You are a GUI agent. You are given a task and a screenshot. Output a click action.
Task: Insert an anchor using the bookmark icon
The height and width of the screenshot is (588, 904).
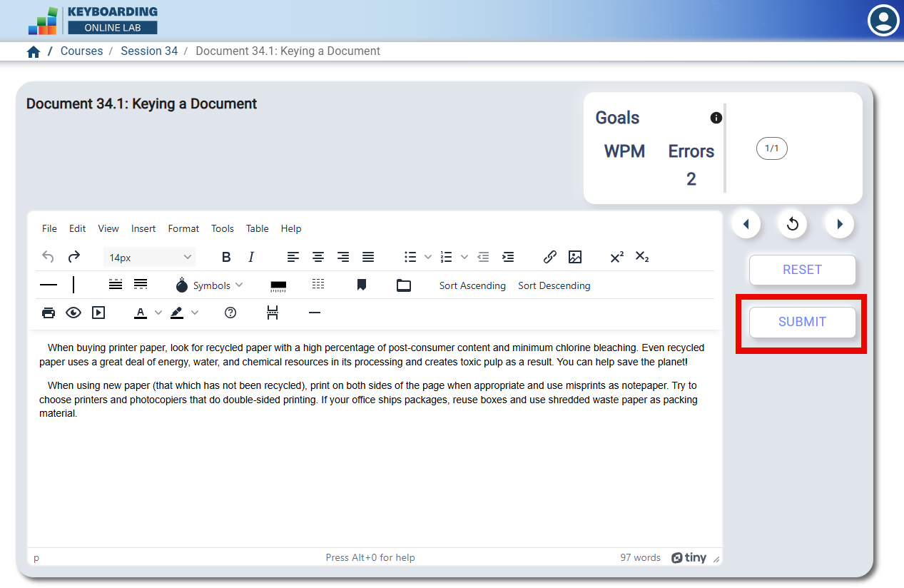(x=361, y=285)
